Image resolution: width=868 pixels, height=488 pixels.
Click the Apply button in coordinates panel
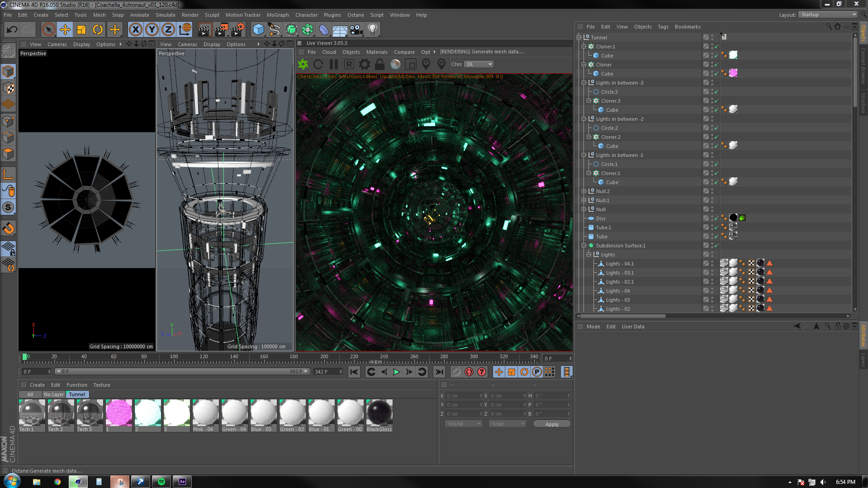pos(551,424)
